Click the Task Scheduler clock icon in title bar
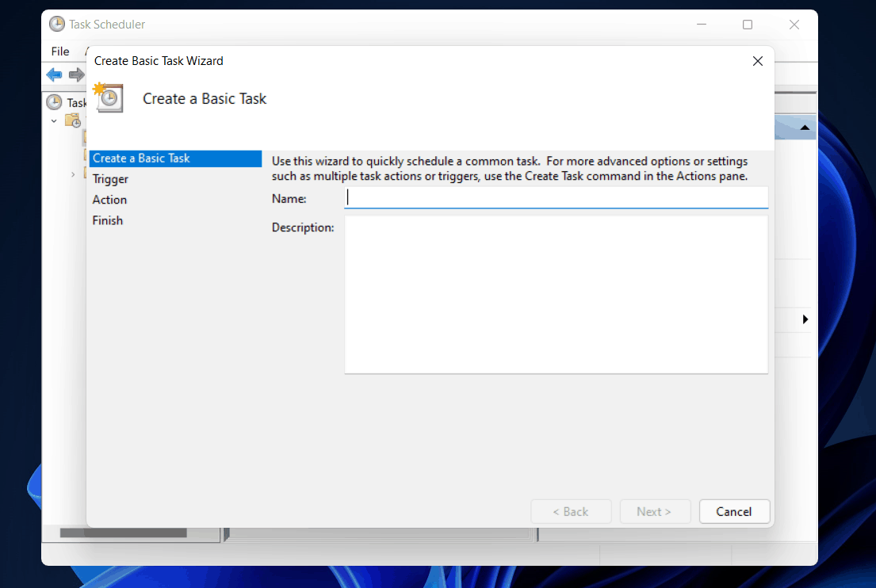The image size is (876, 588). [x=56, y=24]
